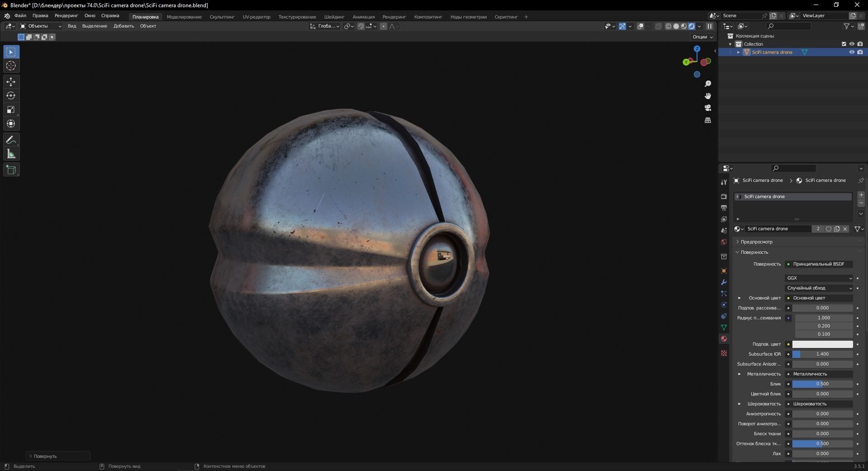Open the Particles properties tab
Image resolution: width=868 pixels, height=471 pixels.
click(x=724, y=293)
